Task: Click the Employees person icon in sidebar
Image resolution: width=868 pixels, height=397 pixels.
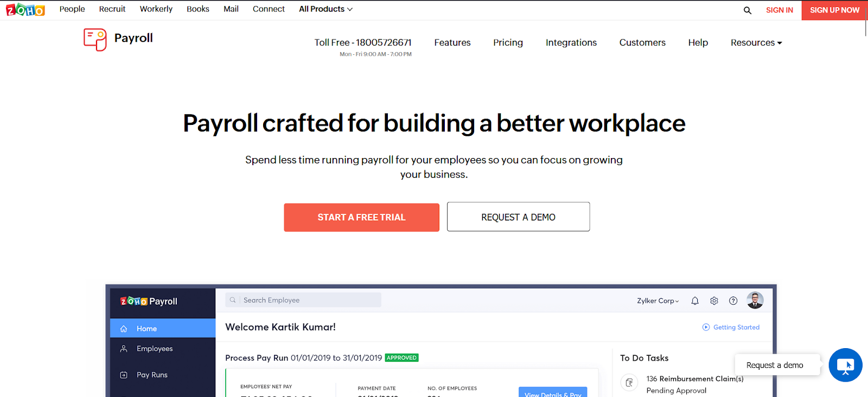Action: pyautogui.click(x=124, y=349)
